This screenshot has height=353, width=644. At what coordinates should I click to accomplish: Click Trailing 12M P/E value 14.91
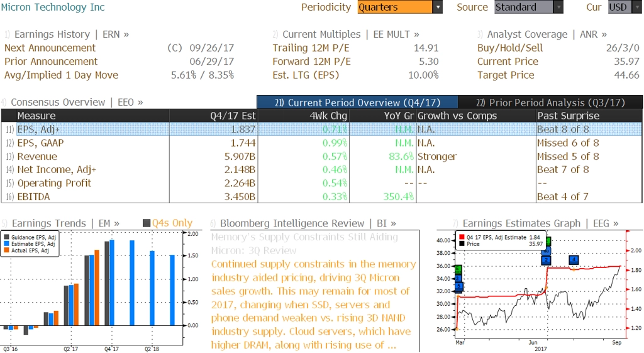(426, 48)
